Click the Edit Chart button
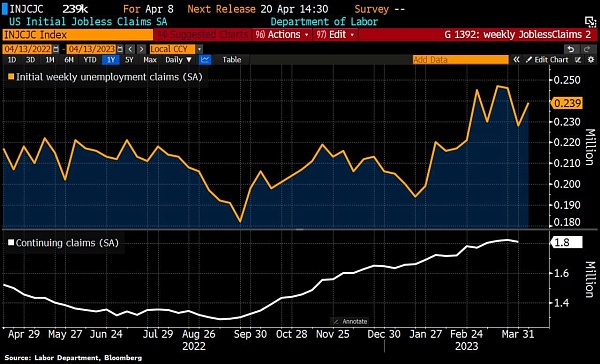Screen dimensions: 600x364 click(x=547, y=60)
